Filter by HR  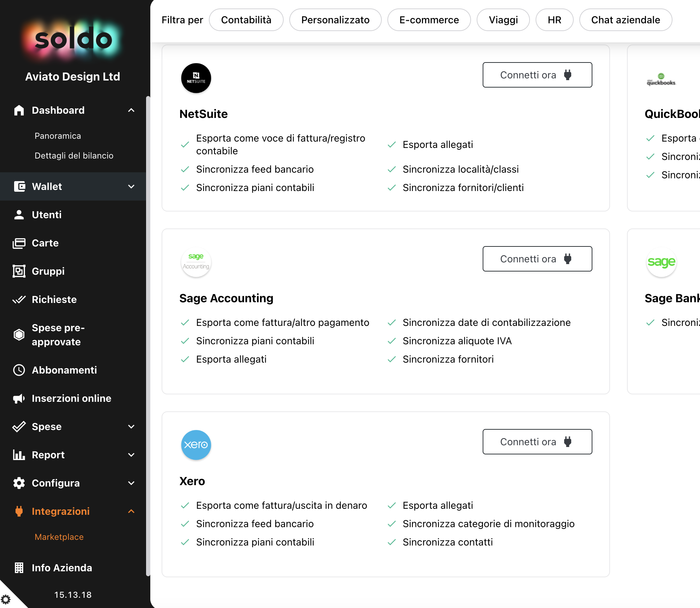554,20
